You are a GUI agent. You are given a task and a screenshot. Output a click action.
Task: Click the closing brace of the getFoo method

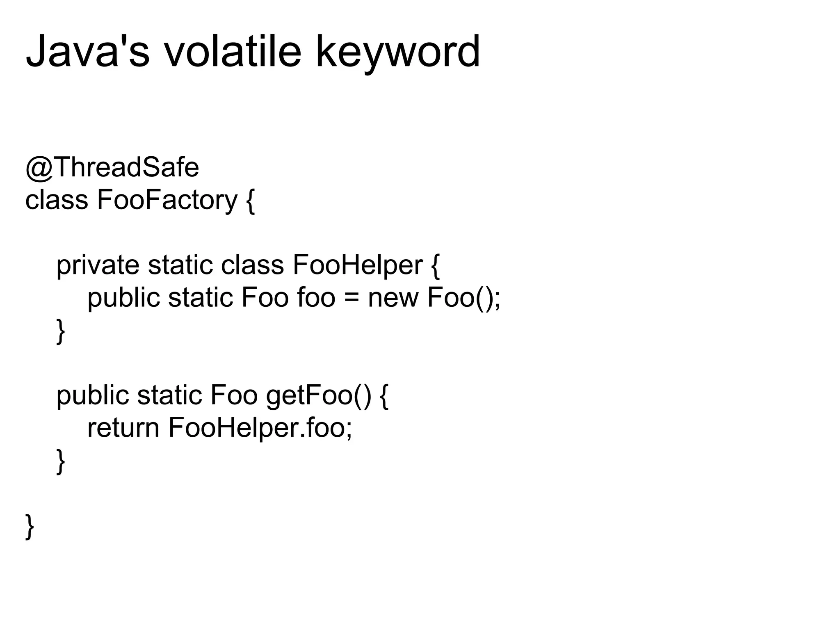point(61,461)
